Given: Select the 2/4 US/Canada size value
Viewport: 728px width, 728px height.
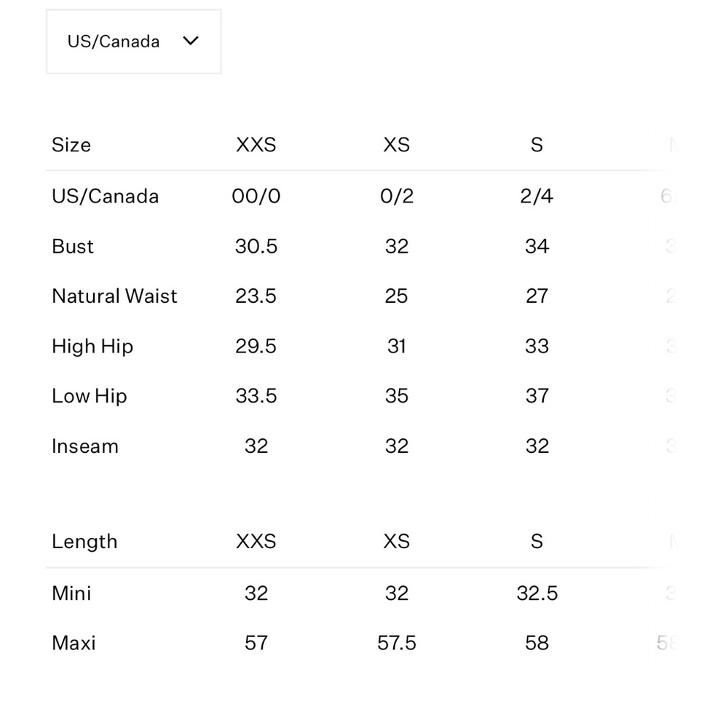Looking at the screenshot, I should [x=537, y=197].
